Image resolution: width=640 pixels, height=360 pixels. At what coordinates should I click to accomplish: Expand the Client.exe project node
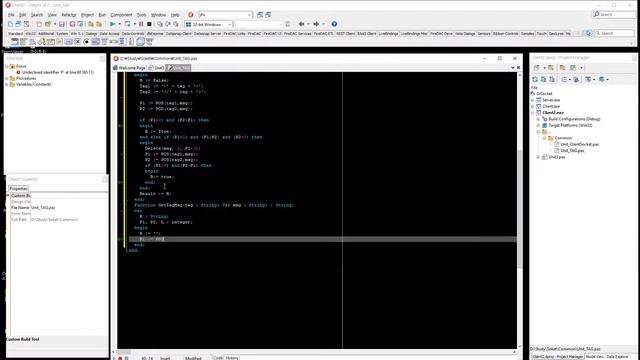[532, 106]
